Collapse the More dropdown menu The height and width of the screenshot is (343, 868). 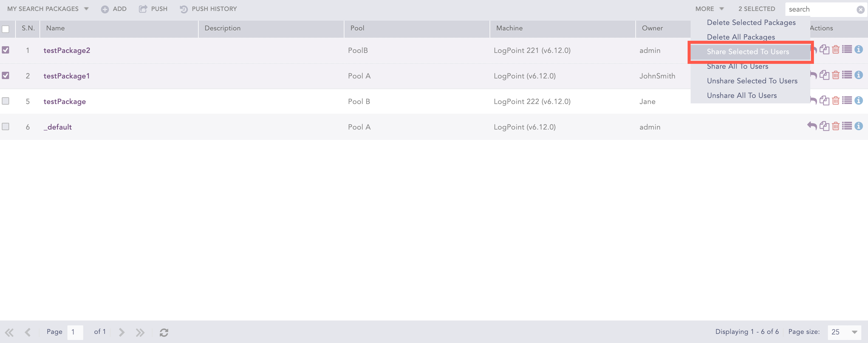709,9
